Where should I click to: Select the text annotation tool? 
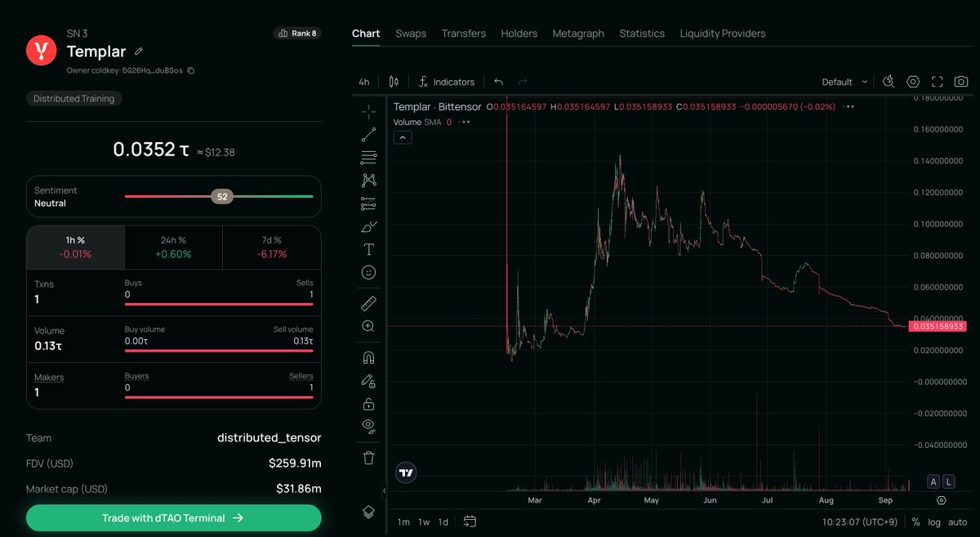368,249
